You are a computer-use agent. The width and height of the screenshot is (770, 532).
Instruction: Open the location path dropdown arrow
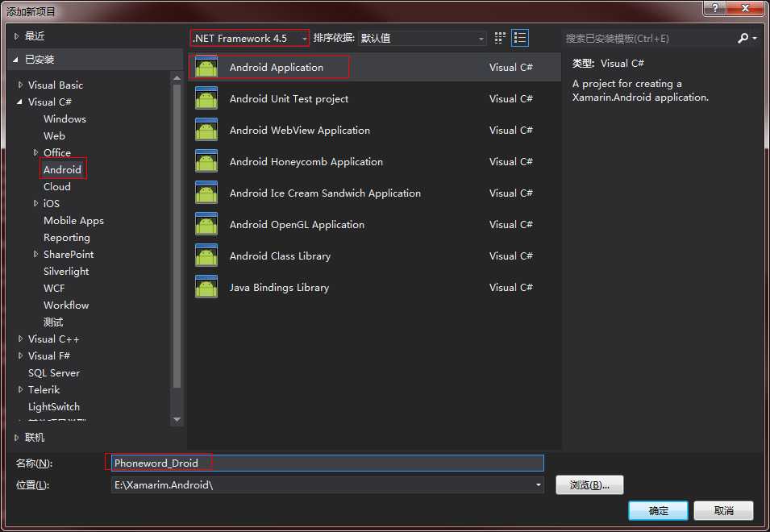(539, 485)
